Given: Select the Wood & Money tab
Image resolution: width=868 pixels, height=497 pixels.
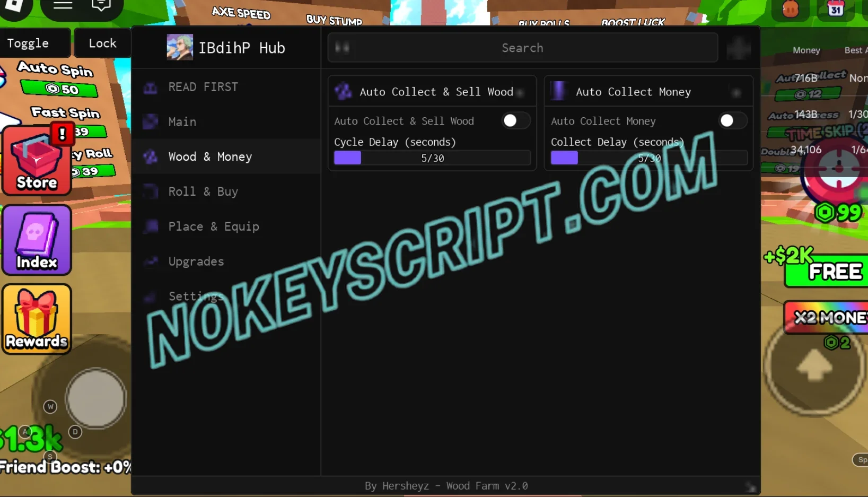Looking at the screenshot, I should point(226,157).
